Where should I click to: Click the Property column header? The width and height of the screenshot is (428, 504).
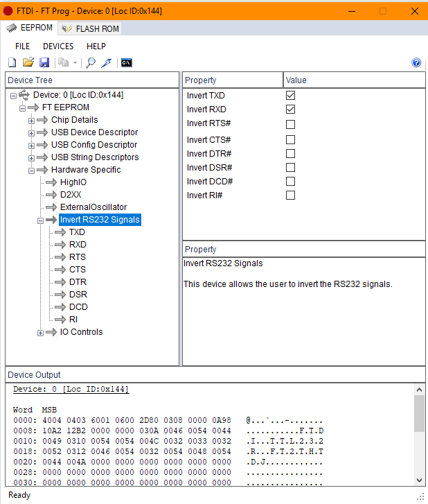click(x=233, y=80)
